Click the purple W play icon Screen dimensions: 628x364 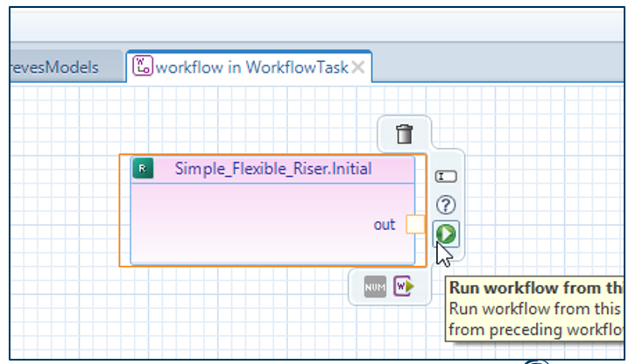click(x=403, y=286)
